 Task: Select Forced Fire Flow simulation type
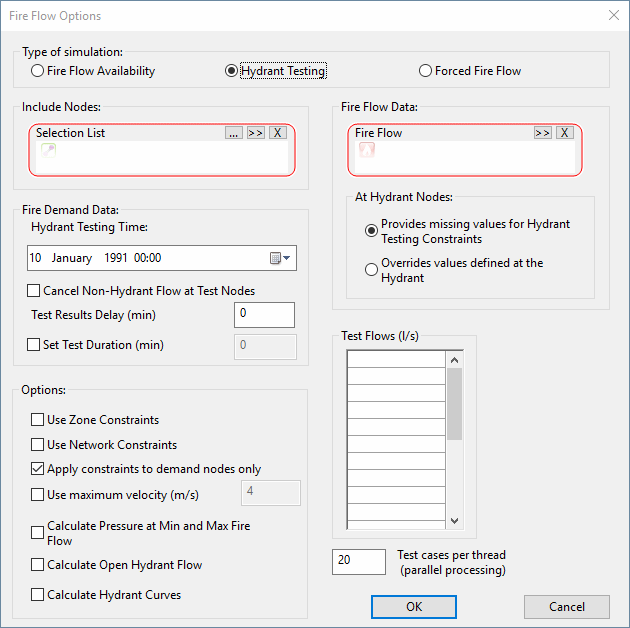pos(426,71)
